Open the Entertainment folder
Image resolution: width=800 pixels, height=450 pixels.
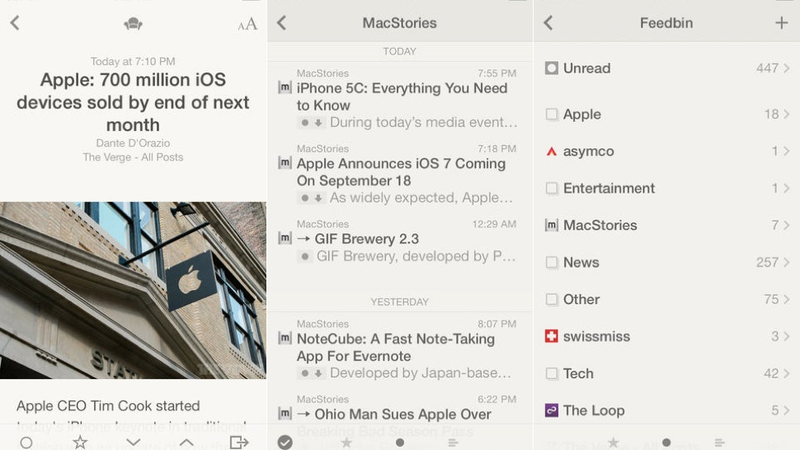667,188
